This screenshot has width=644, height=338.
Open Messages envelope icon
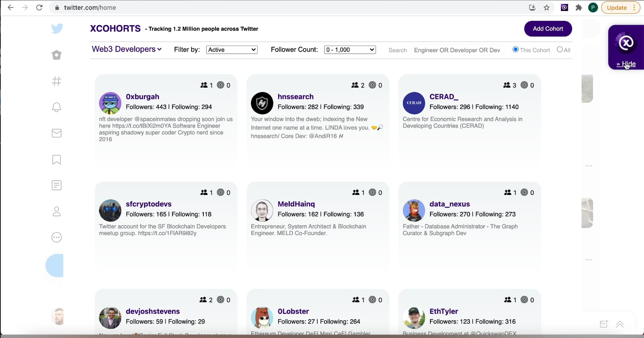(x=57, y=133)
